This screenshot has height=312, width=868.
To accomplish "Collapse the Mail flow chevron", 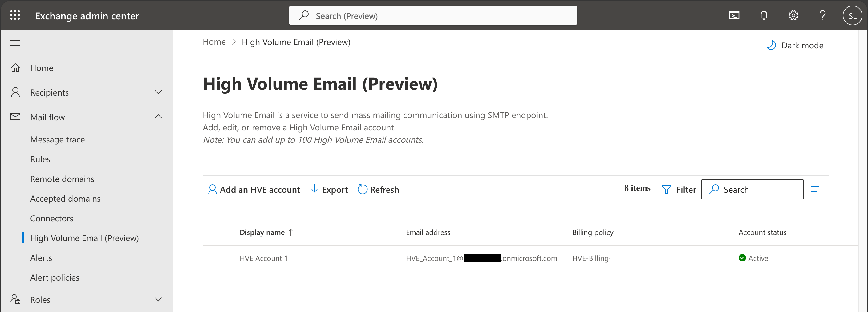I will pos(158,117).
